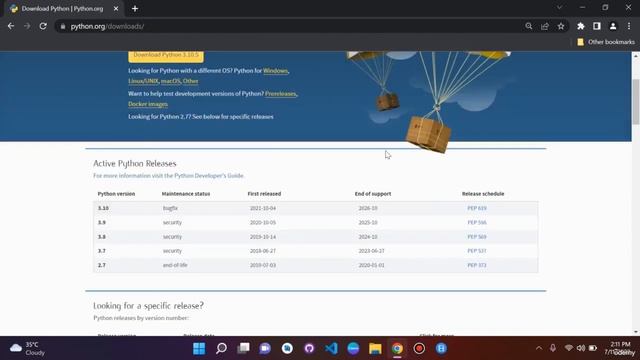Image resolution: width=640 pixels, height=360 pixels.
Task: Click the Active Python Releases heading
Action: (x=135, y=163)
